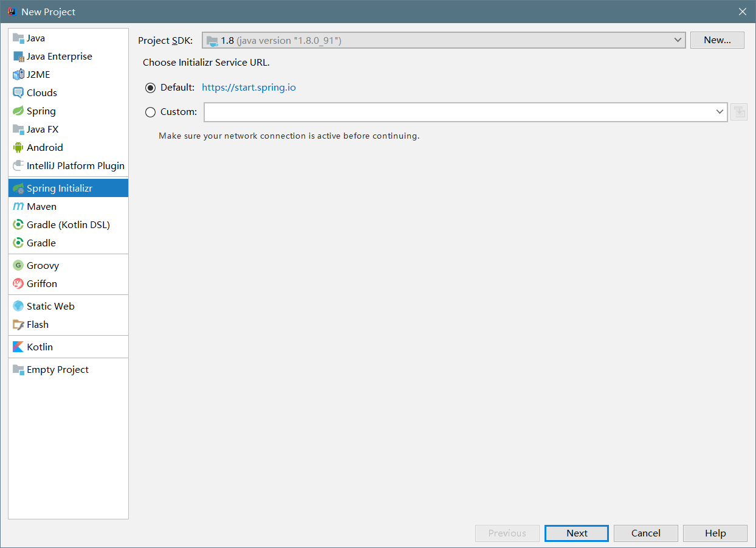Screen dimensions: 756x548
Task: Click the "IntelliJ Platform Plugin" label text
Action: click(75, 166)
